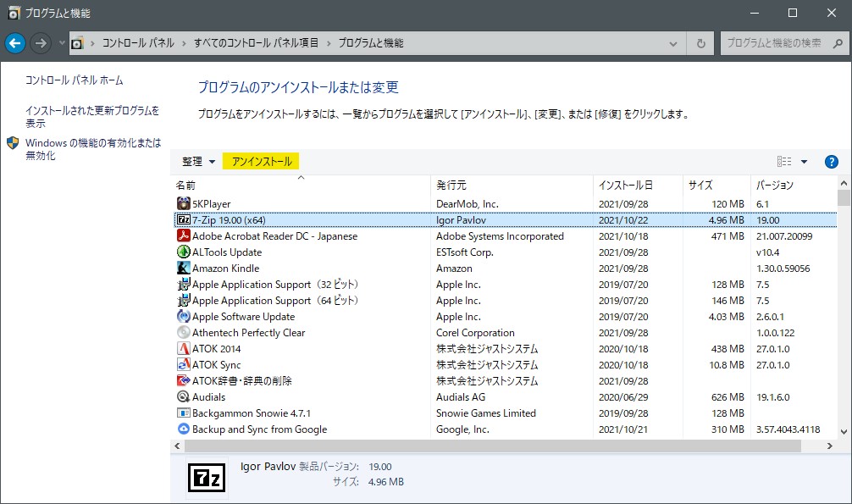This screenshot has width=852, height=504.
Task: Click the Apple Application Support (32 ビット) icon
Action: pyautogui.click(x=184, y=285)
